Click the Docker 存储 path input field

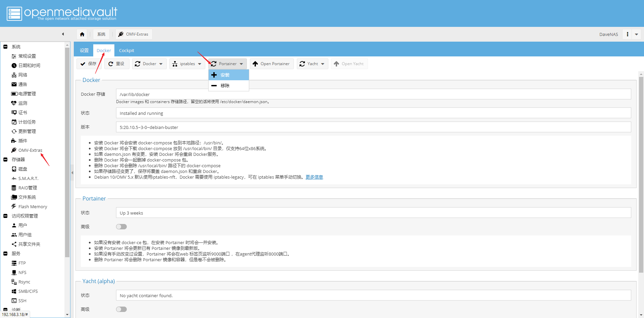pos(373,94)
